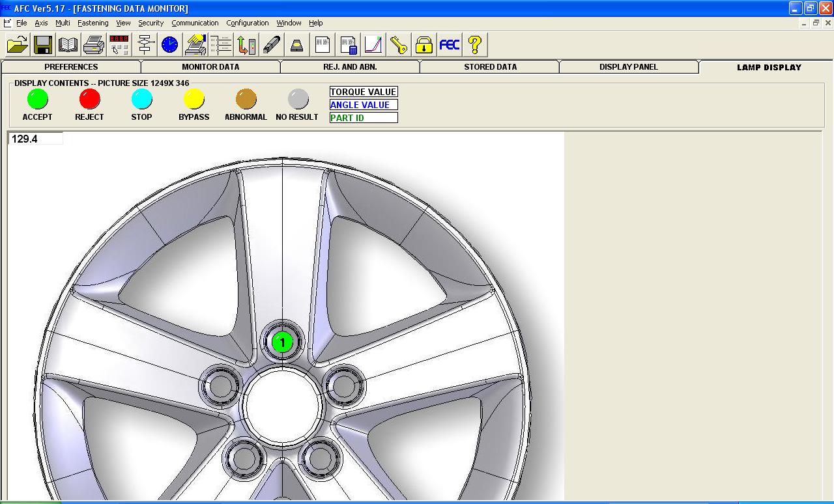Click the yellow key icon

pyautogui.click(x=399, y=45)
